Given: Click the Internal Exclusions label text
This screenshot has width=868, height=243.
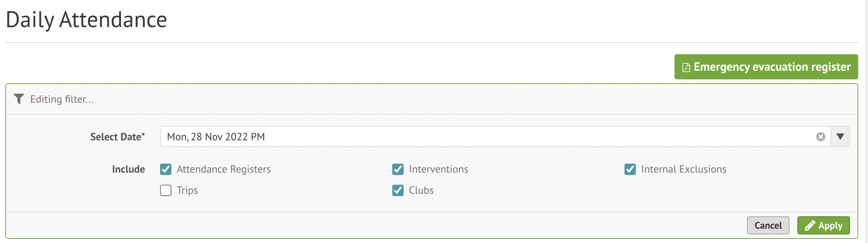Looking at the screenshot, I should pyautogui.click(x=684, y=169).
